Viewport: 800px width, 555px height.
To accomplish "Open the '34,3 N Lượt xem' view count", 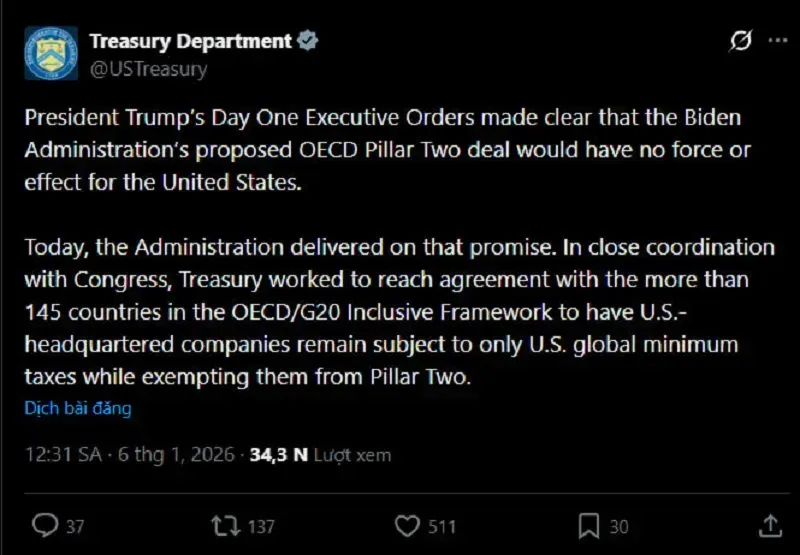I will pyautogui.click(x=320, y=455).
